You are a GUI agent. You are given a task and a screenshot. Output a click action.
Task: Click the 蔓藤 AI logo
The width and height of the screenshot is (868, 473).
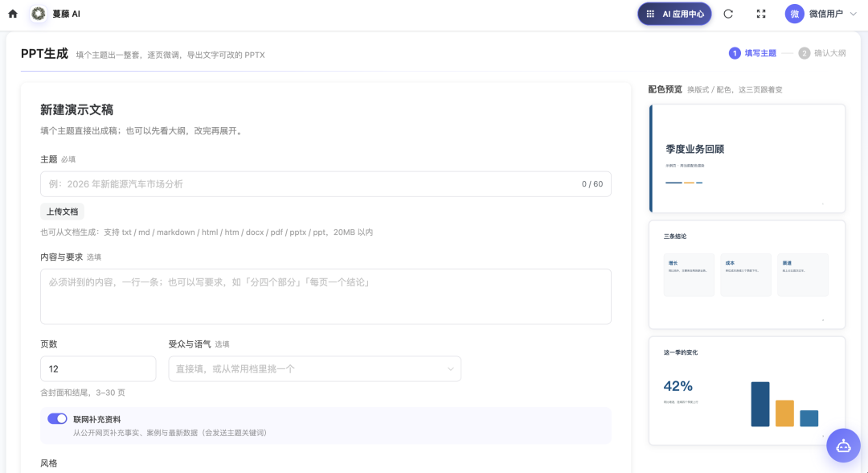(x=39, y=14)
